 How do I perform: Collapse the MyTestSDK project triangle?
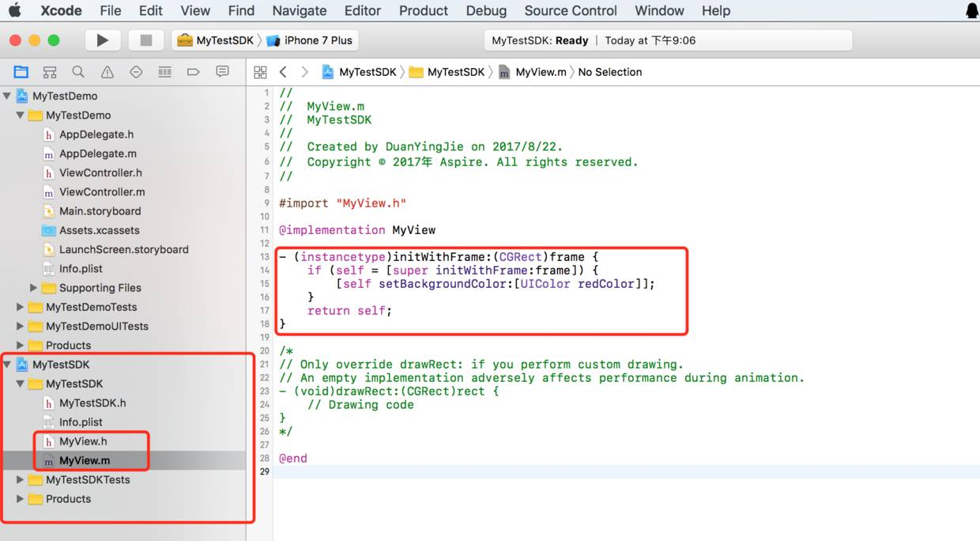point(7,365)
